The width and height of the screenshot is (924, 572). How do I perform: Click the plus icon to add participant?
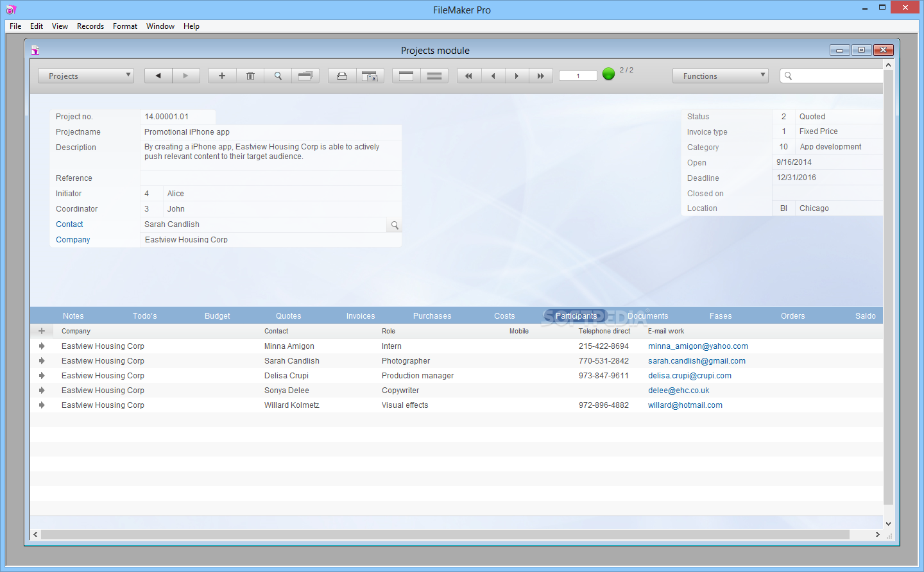[x=42, y=331]
